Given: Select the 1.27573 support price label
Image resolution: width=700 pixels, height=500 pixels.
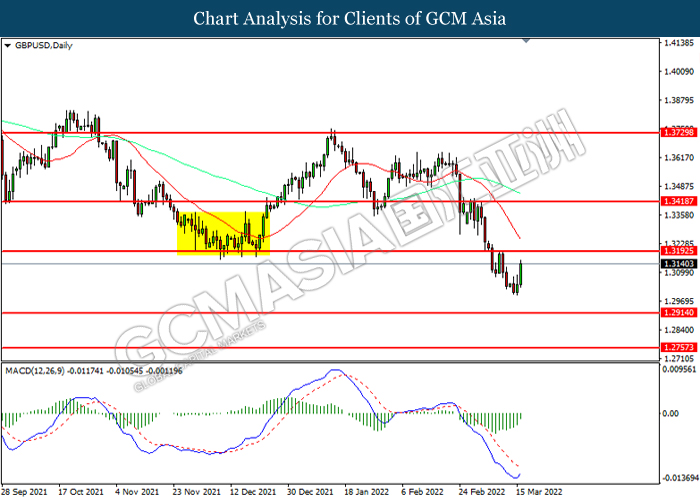Looking at the screenshot, I should coord(679,347).
